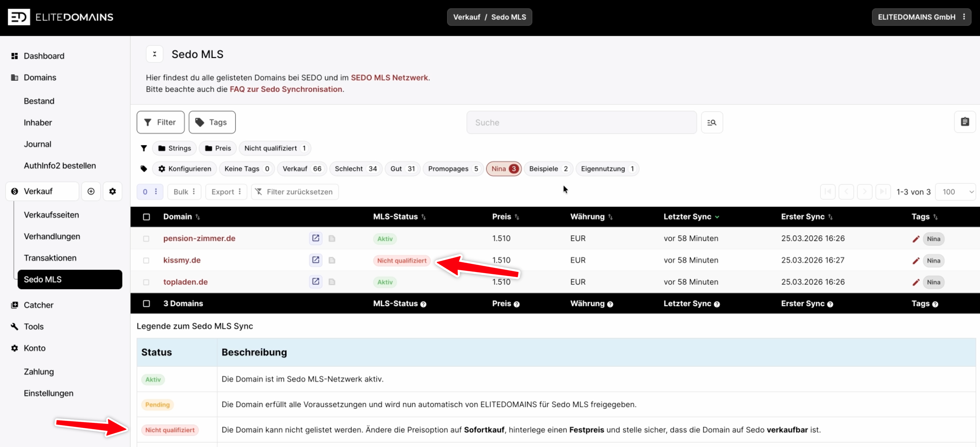Click the clipboard icon button
Image resolution: width=980 pixels, height=447 pixels.
click(x=965, y=122)
